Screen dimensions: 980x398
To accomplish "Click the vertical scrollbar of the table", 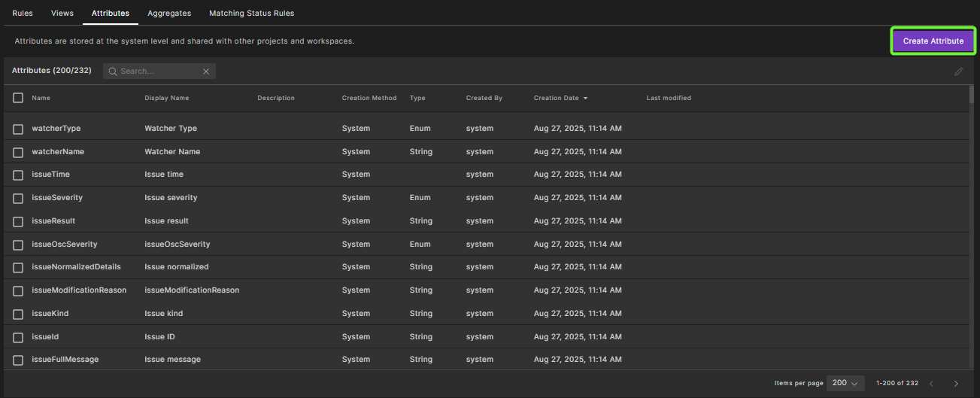I will click(971, 226).
